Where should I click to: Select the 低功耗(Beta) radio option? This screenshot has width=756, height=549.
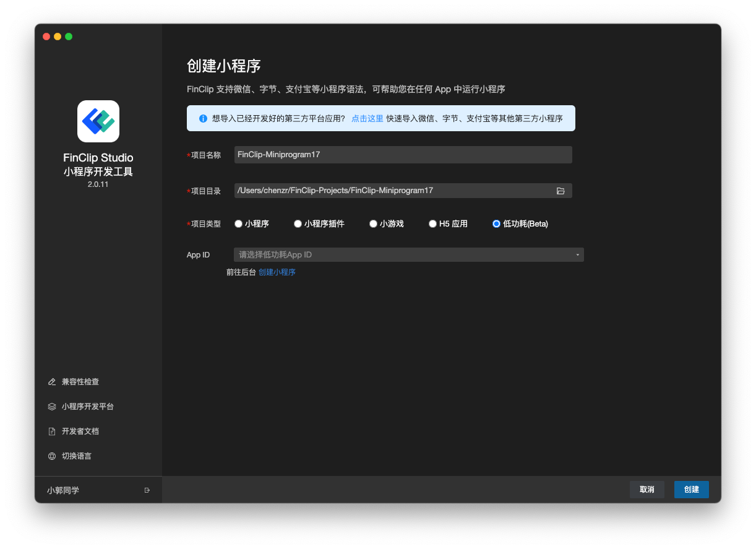click(x=496, y=224)
